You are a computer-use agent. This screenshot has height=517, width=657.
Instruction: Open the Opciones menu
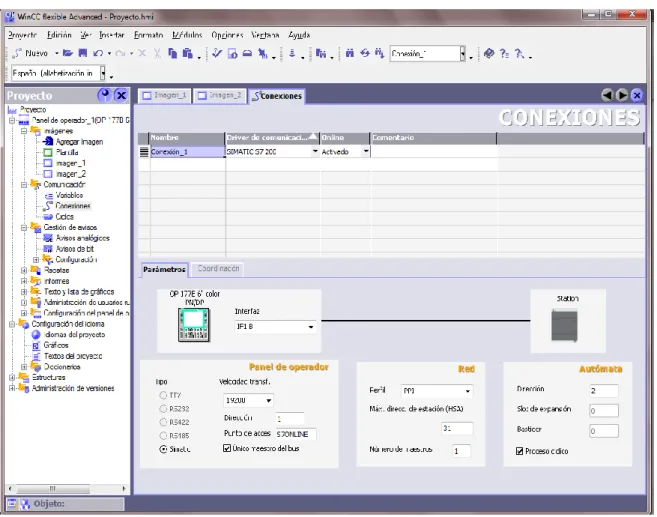(x=227, y=35)
